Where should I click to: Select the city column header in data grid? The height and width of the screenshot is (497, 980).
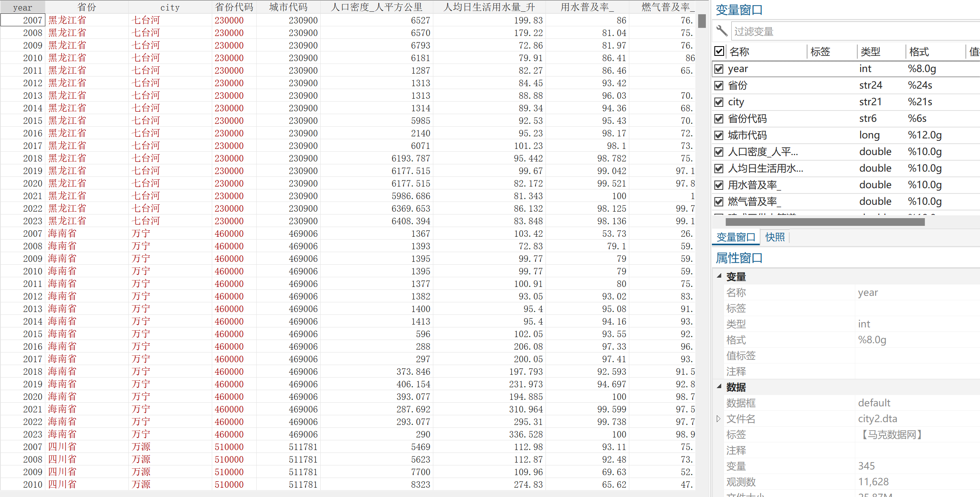(x=170, y=7)
